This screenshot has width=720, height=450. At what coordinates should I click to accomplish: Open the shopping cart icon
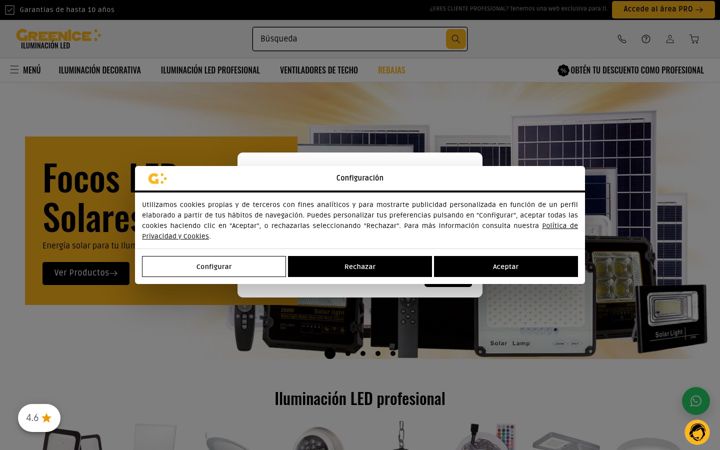coord(694,39)
